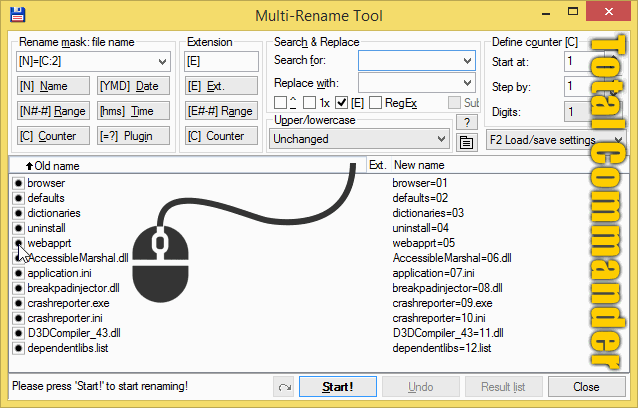Click the crashreporter.ini row bullet icon
Screen dimensions: 638x408
pos(18,318)
